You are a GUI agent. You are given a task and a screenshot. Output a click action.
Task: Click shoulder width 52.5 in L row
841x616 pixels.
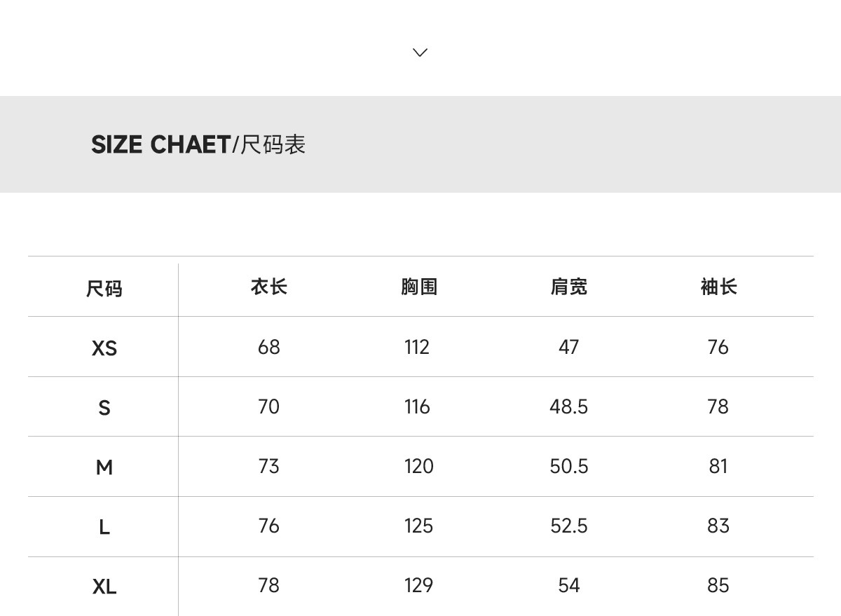coord(568,526)
